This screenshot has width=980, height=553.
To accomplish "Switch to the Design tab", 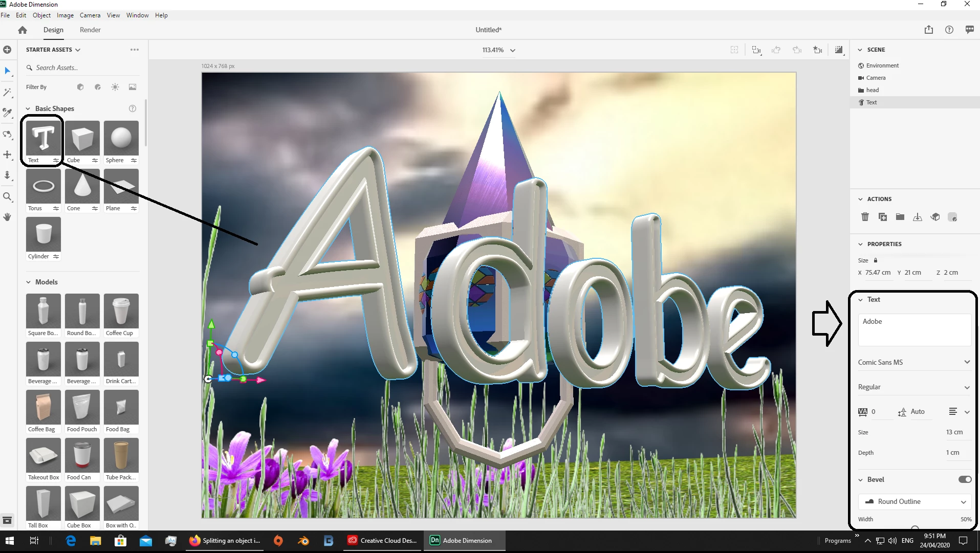I will pyautogui.click(x=53, y=30).
